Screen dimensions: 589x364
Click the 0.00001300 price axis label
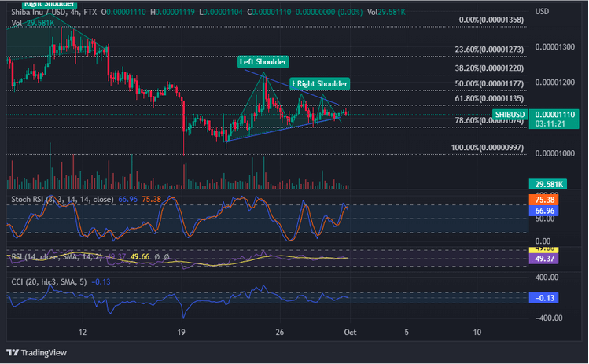pyautogui.click(x=555, y=47)
